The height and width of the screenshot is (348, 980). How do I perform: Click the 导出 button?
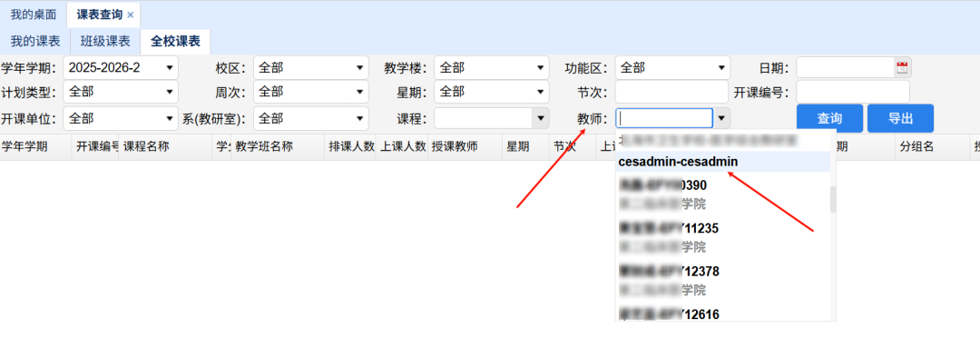point(901,118)
